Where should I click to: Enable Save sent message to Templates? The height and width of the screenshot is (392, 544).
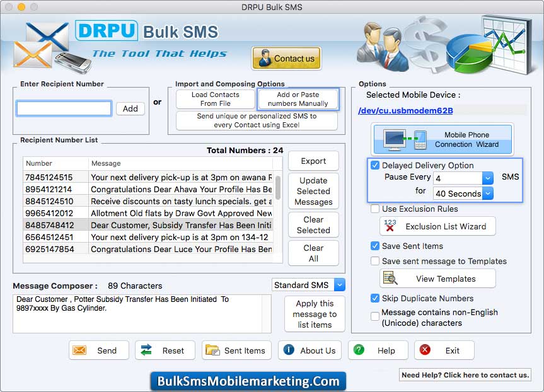tap(375, 261)
